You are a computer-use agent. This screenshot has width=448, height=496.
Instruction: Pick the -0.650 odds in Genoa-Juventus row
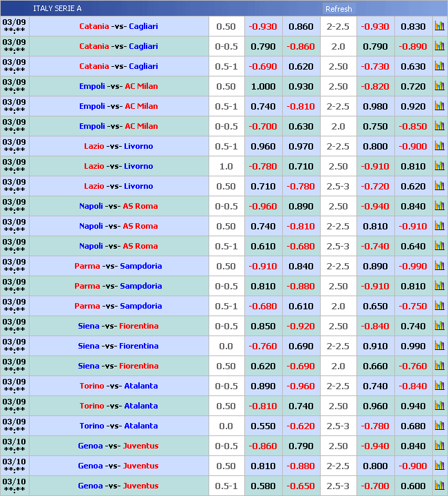(301, 486)
